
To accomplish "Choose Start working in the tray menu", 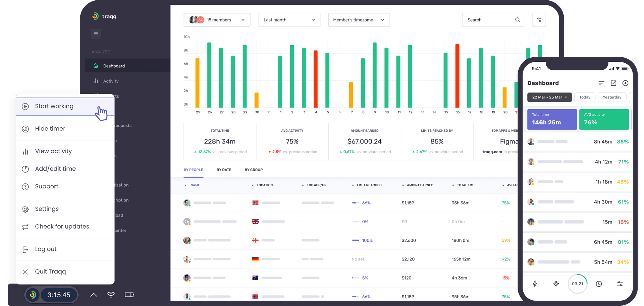I will 54,106.
